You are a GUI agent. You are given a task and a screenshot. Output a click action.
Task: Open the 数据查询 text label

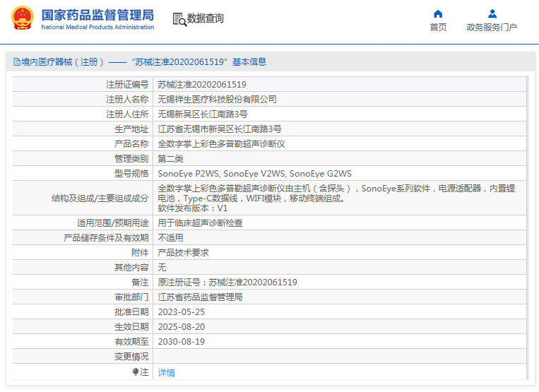pyautogui.click(x=206, y=19)
